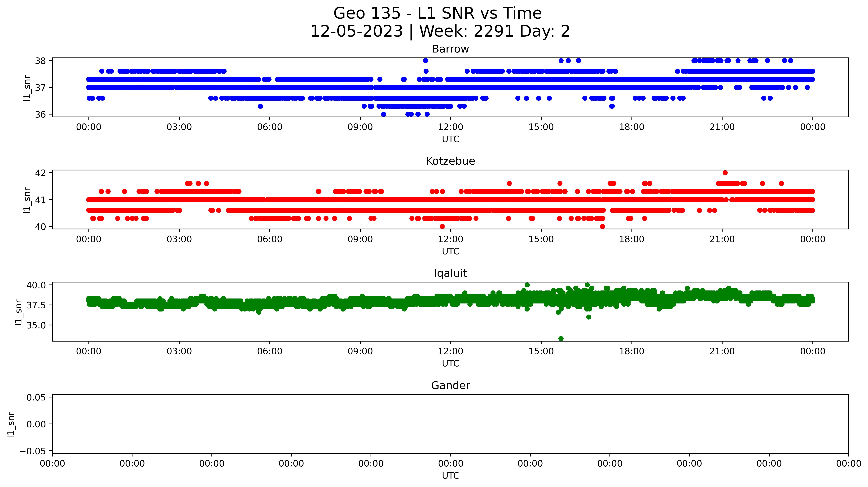Screen dimensions: 868x487
Task: Select the "Barrow" subplot title
Action: click(x=451, y=49)
